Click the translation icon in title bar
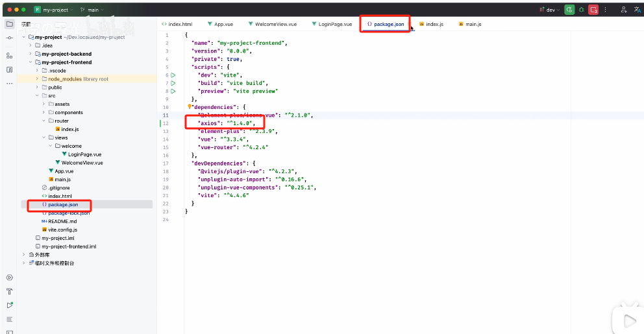The height and width of the screenshot is (334, 644). coord(637,10)
